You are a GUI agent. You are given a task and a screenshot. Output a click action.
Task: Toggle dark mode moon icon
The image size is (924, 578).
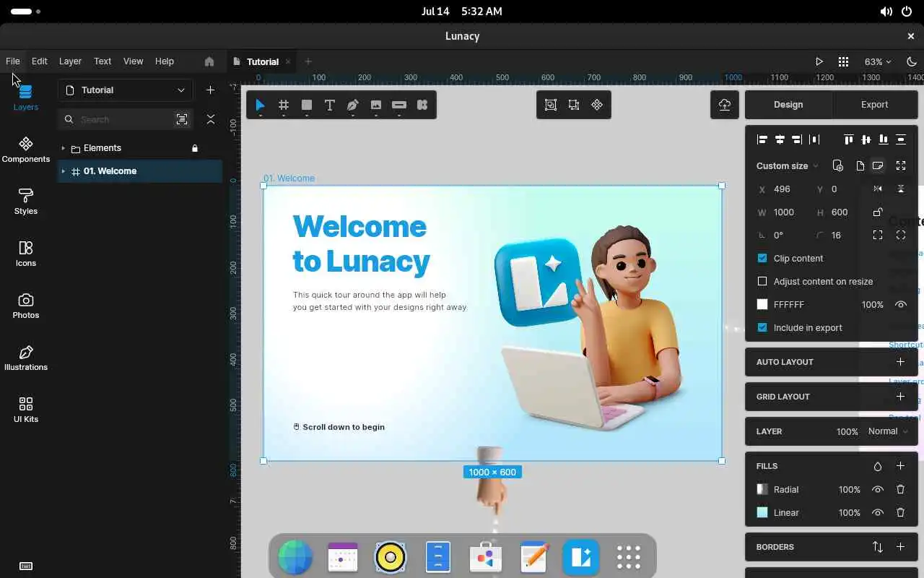pyautogui.click(x=912, y=61)
